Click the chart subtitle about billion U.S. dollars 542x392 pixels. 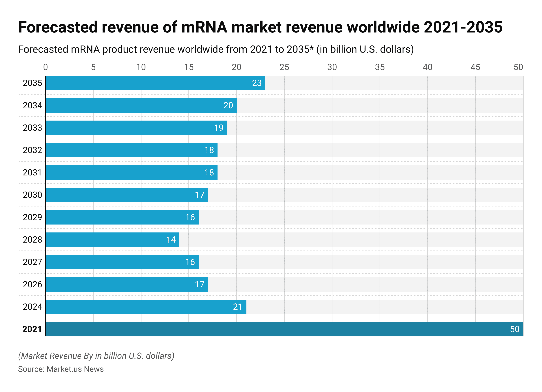(x=216, y=49)
